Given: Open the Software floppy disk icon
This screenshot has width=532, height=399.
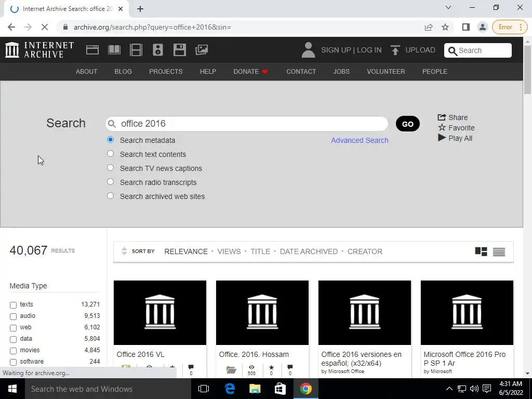Looking at the screenshot, I should point(179,50).
